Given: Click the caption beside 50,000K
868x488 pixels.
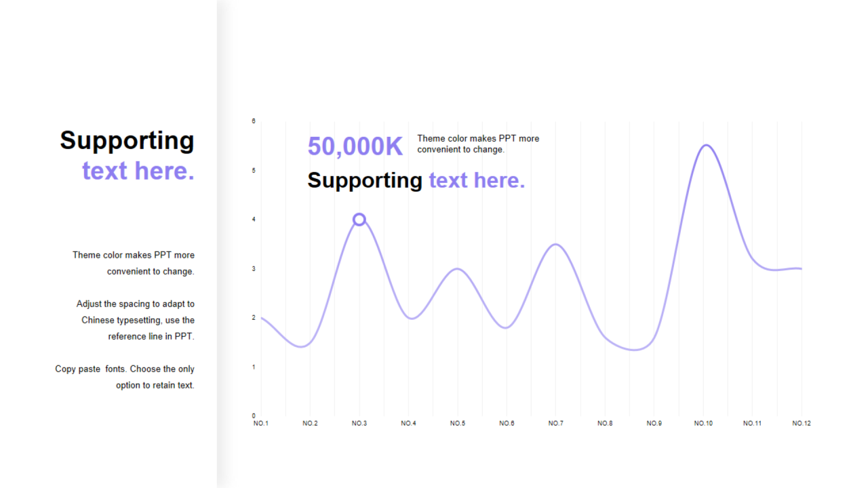Looking at the screenshot, I should pyautogui.click(x=478, y=144).
